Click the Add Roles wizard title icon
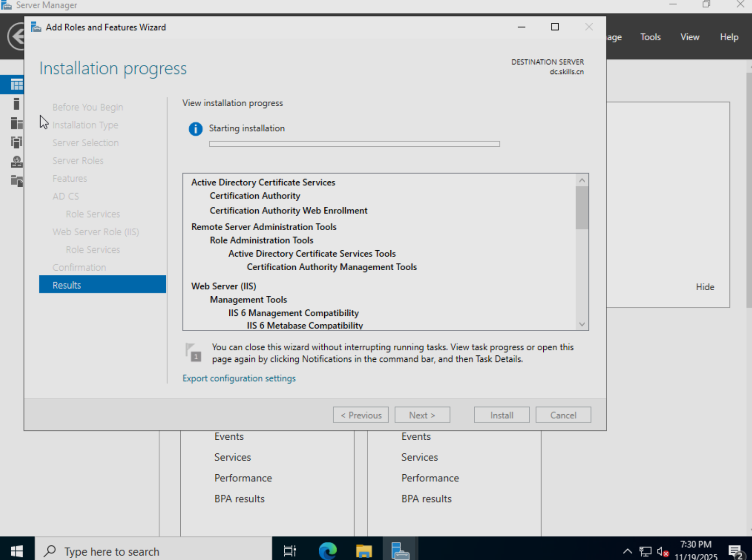 coord(36,27)
